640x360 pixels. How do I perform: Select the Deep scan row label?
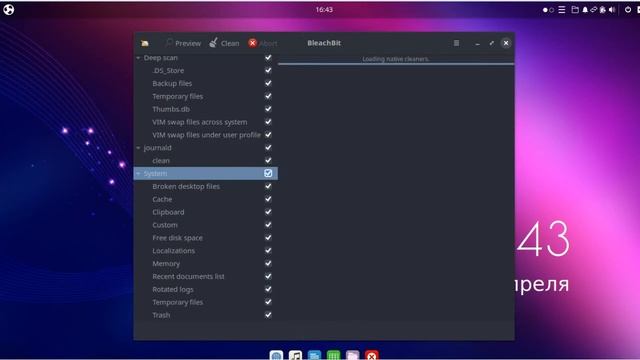160,58
